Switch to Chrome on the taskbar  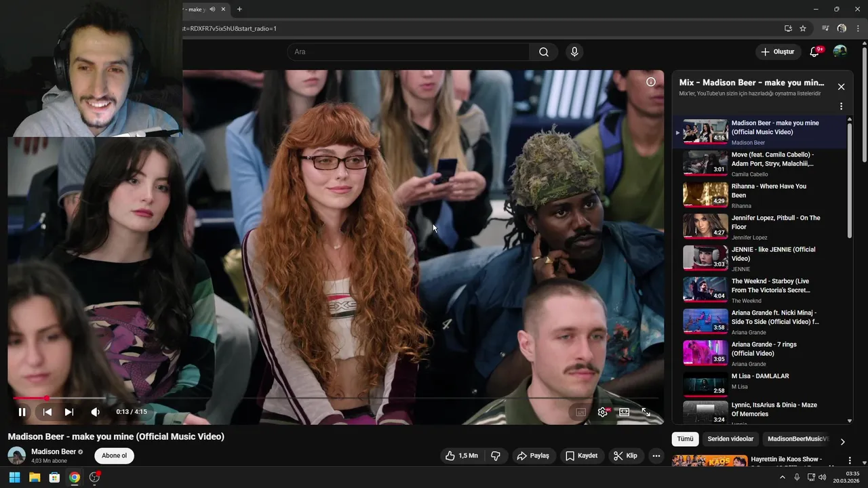[x=75, y=477]
